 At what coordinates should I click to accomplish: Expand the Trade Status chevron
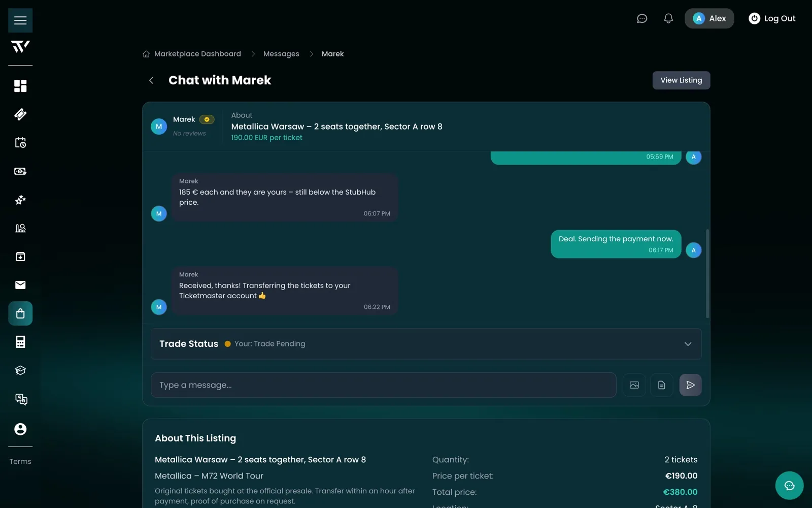coord(688,344)
